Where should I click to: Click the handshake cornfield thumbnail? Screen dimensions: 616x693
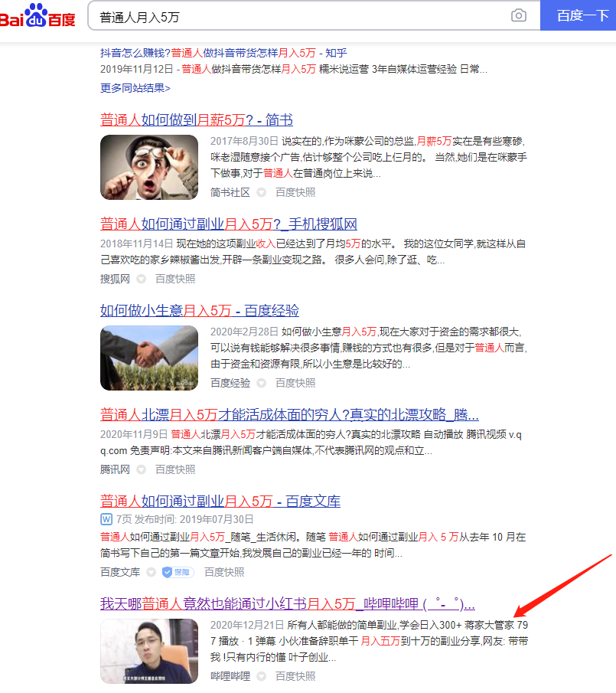pyautogui.click(x=149, y=358)
